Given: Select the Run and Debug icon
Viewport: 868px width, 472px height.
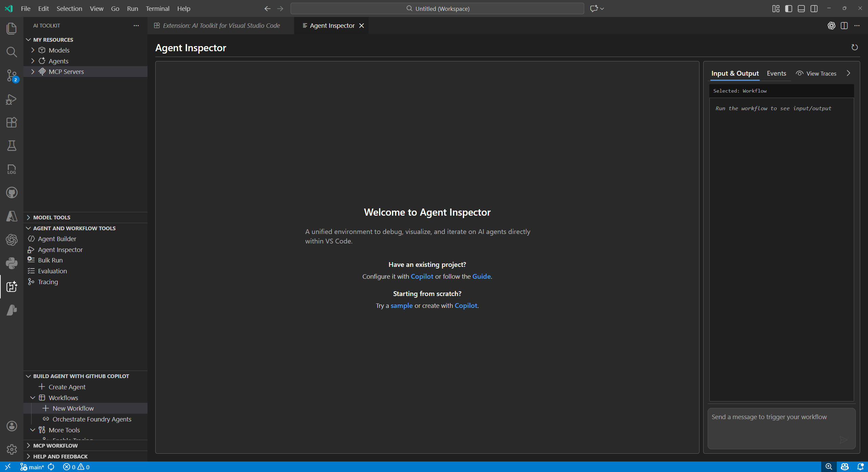Looking at the screenshot, I should pos(12,99).
